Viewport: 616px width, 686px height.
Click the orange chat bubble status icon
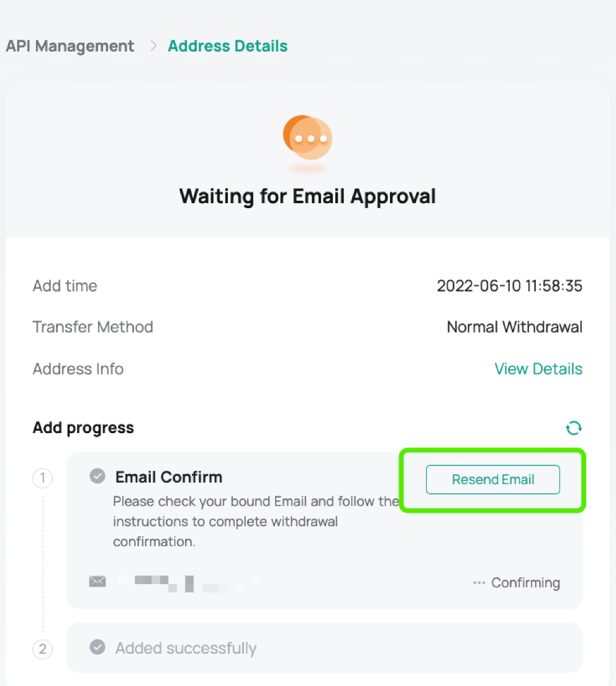[x=308, y=137]
